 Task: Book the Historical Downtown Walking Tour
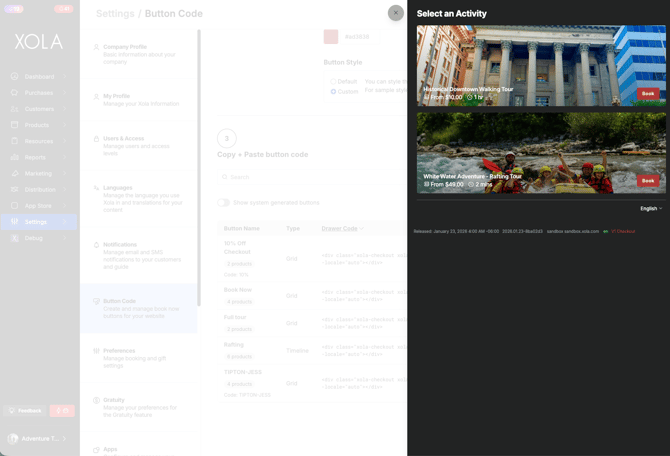[x=648, y=94]
